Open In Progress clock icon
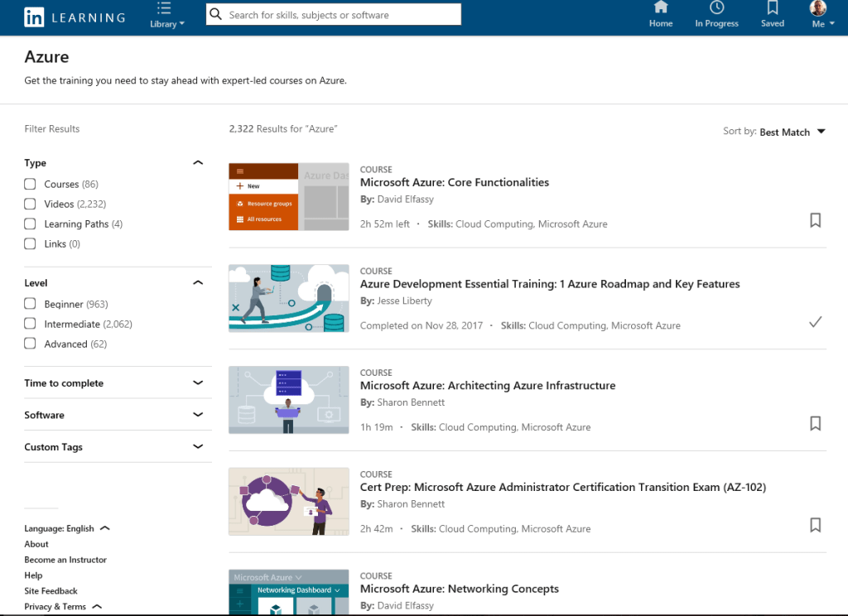This screenshot has height=616, width=848. point(716,7)
